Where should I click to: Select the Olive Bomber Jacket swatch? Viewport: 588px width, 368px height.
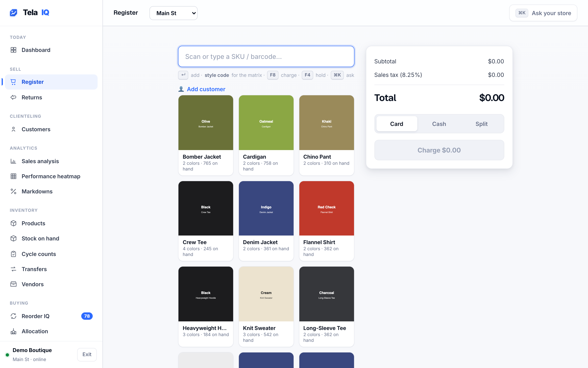(206, 123)
